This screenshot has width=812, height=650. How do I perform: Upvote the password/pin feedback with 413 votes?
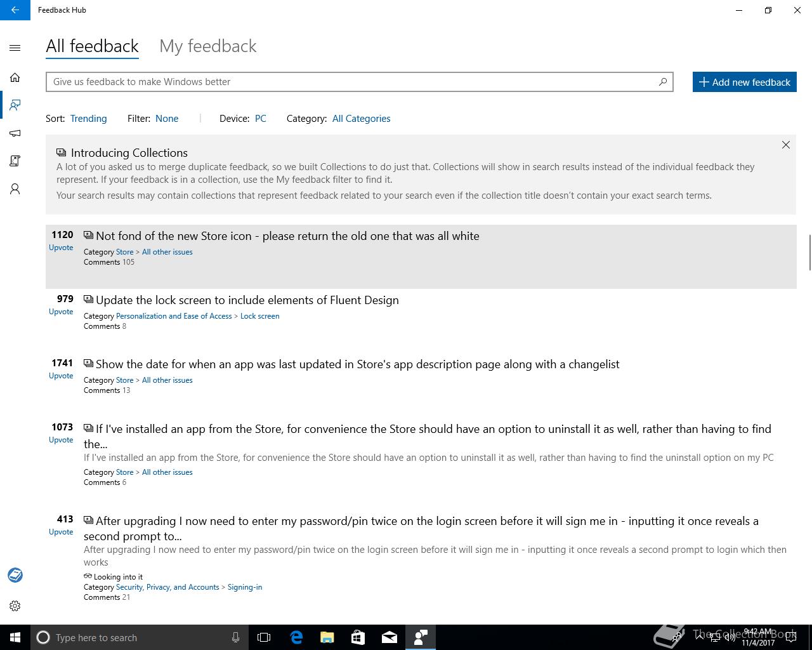[x=61, y=532]
